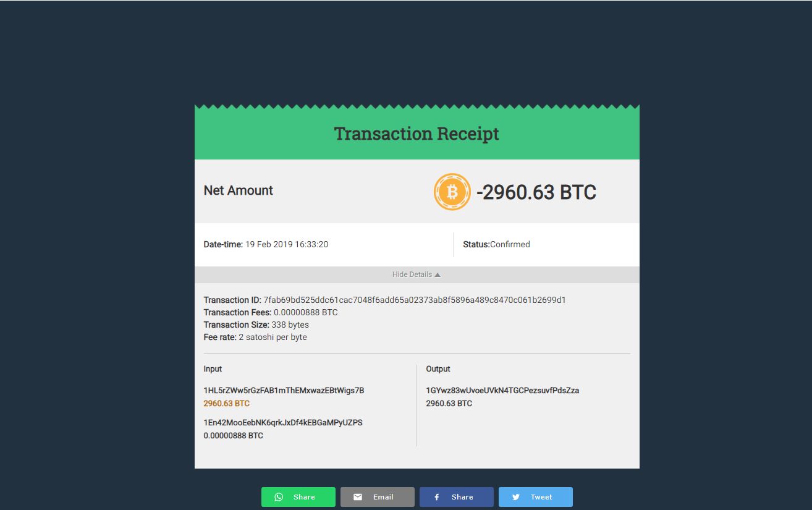Viewport: 812px width, 510px height.
Task: Open output address 1GYwz83wUvoeUVkN4TGCPezsuvfPdsZza
Action: click(x=502, y=391)
